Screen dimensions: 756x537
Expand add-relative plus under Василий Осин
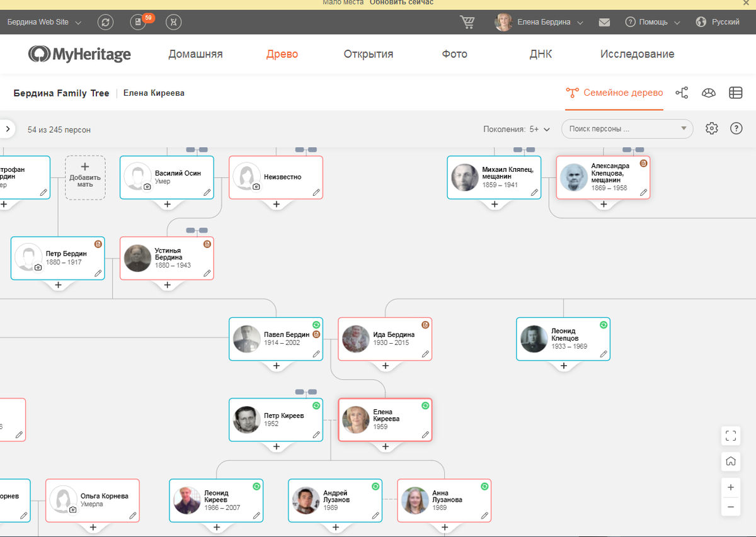(x=167, y=204)
